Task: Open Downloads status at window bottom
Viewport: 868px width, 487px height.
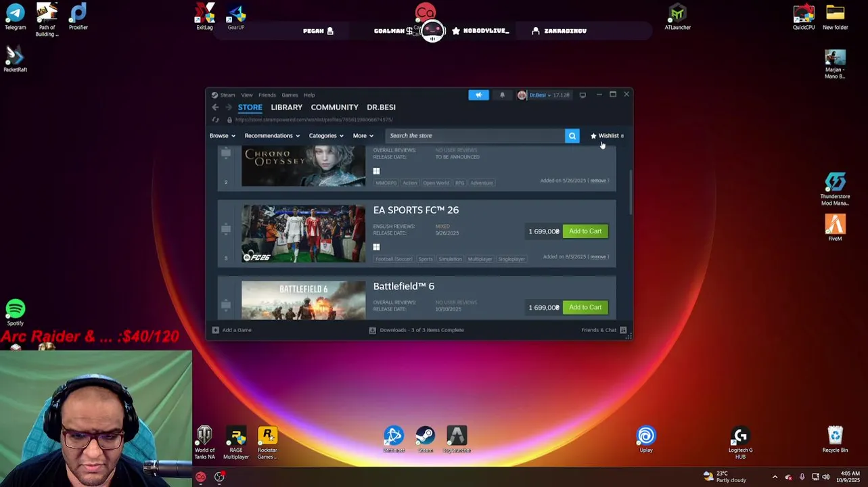Action: [416, 330]
